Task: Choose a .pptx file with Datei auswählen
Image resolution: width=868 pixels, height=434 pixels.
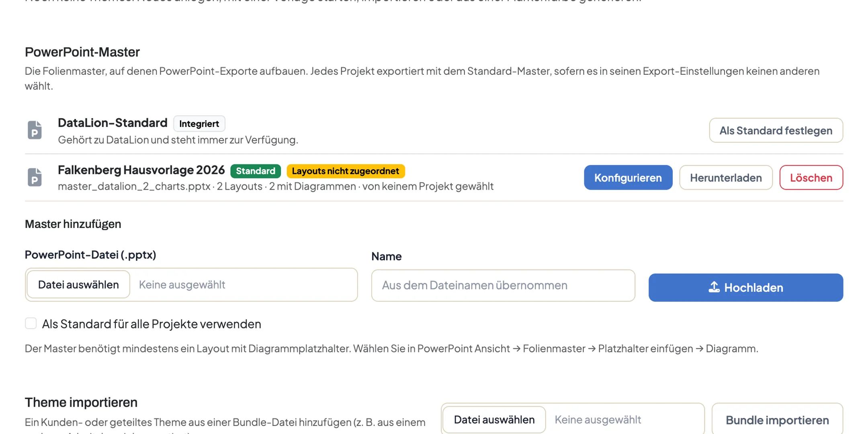Action: [78, 285]
